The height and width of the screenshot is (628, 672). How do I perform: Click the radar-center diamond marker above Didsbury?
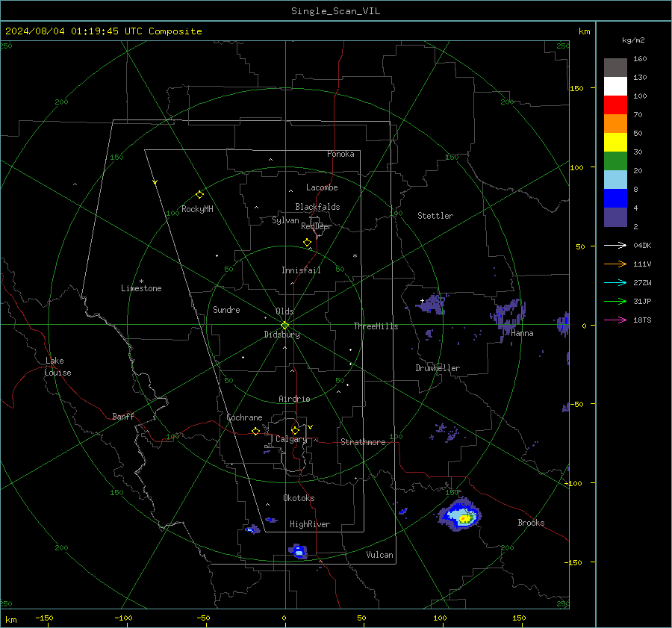(x=285, y=325)
